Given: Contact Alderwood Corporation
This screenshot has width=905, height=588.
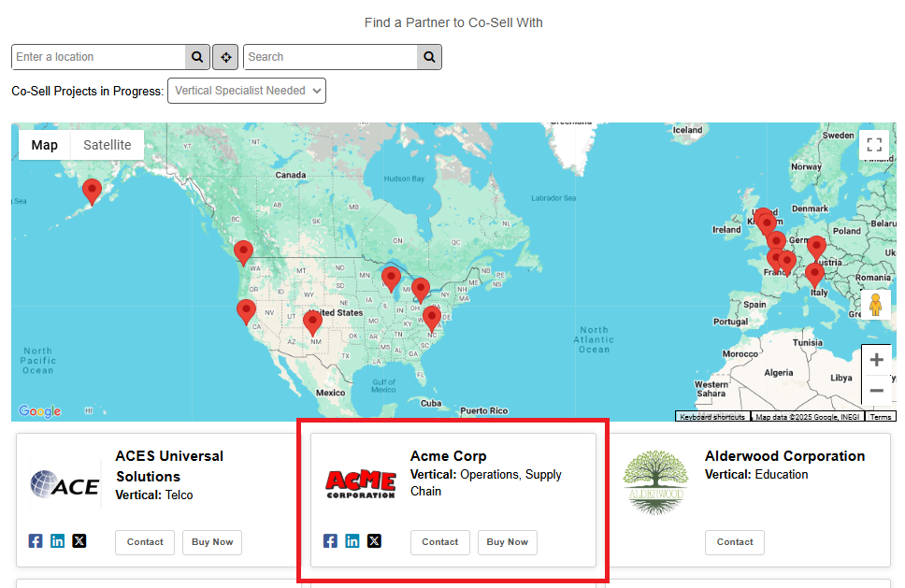Looking at the screenshot, I should [x=735, y=542].
